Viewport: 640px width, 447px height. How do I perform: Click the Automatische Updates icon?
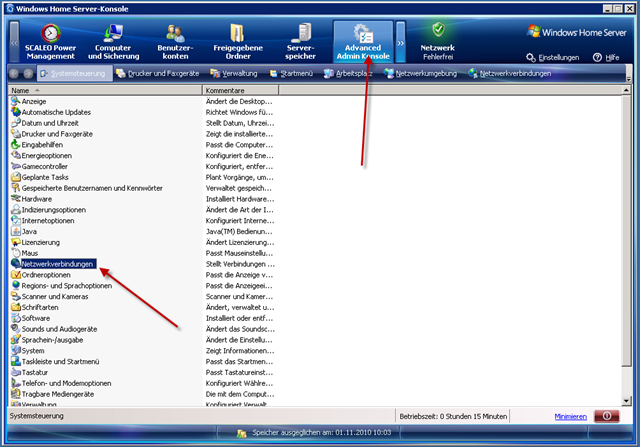click(16, 112)
